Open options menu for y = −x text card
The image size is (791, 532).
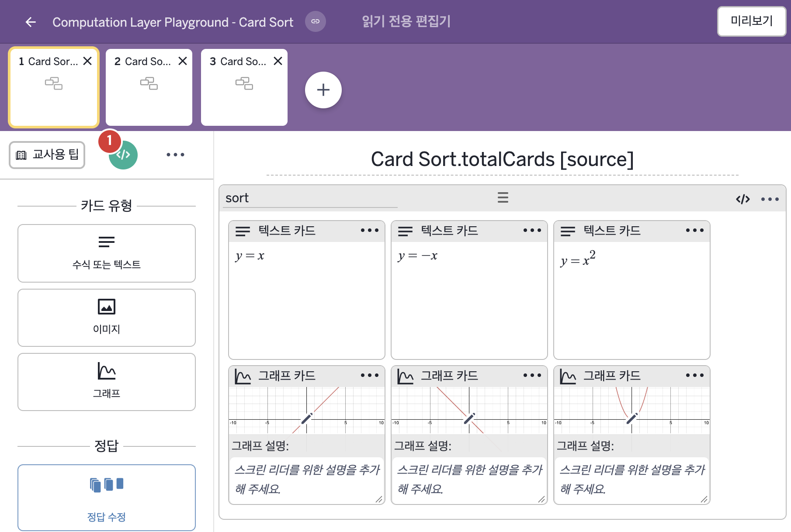point(532,230)
